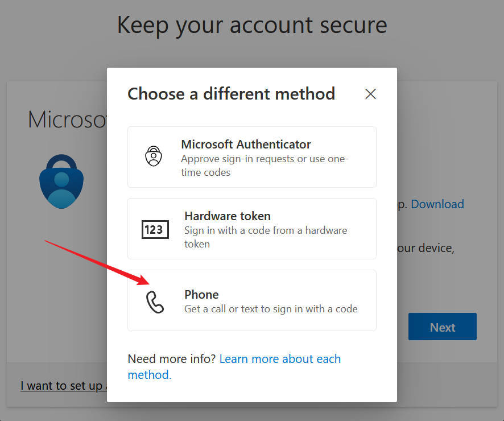Screen dimensions: 504x421
Task: Click the Sign in with a code description
Action: 266,237
